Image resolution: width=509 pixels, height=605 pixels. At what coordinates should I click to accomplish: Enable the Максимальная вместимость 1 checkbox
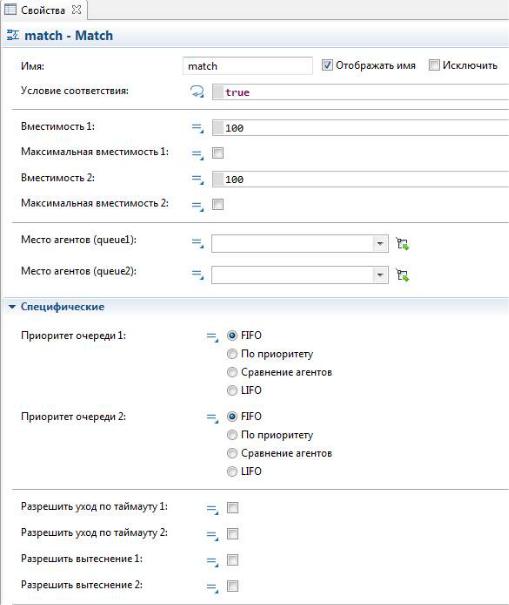tap(218, 153)
